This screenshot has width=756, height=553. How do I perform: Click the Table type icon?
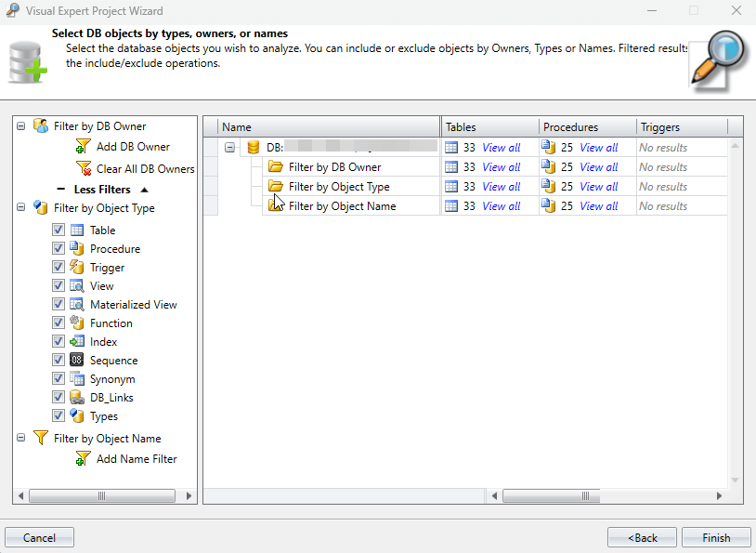click(x=77, y=230)
